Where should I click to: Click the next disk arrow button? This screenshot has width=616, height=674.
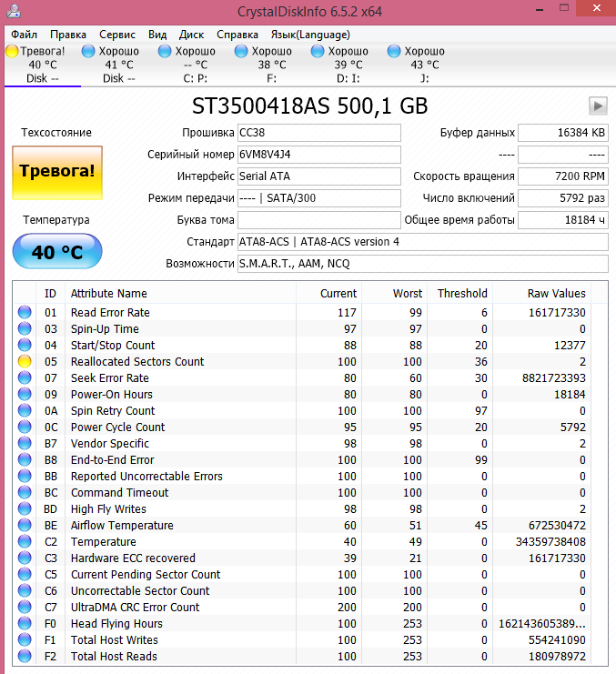[x=598, y=106]
